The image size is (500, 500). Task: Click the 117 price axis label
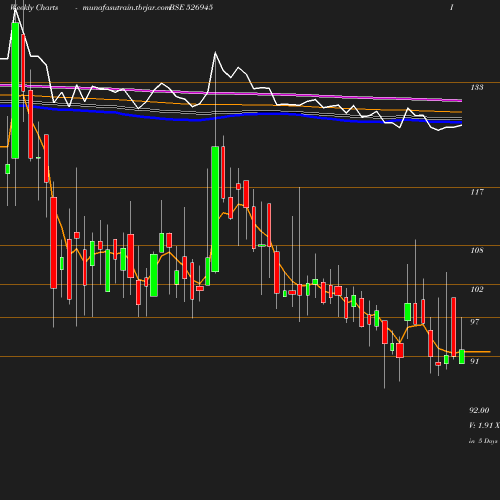pos(477,192)
